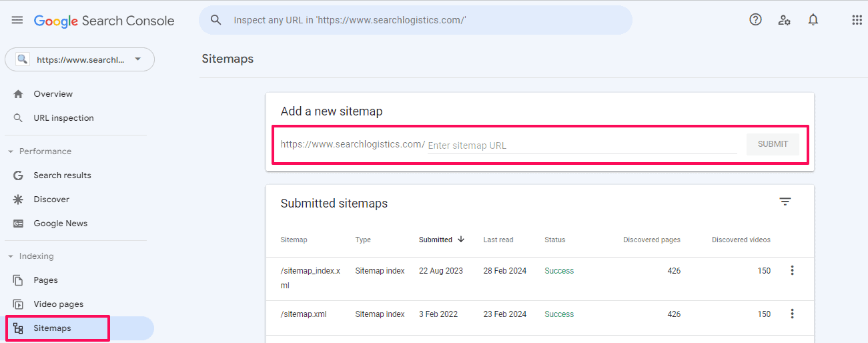Click the Enter sitemap URL field
Image resolution: width=868 pixels, height=343 pixels.
tap(582, 145)
